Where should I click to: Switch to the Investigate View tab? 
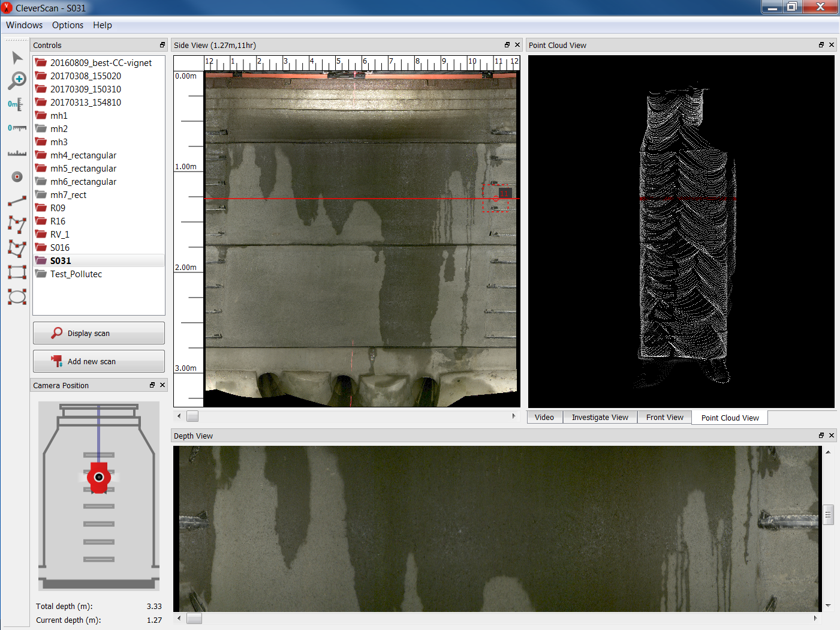(600, 418)
